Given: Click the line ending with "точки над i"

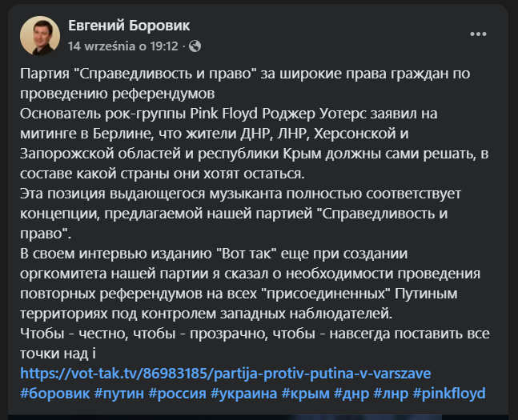Looking at the screenshot, I should 58,354.
